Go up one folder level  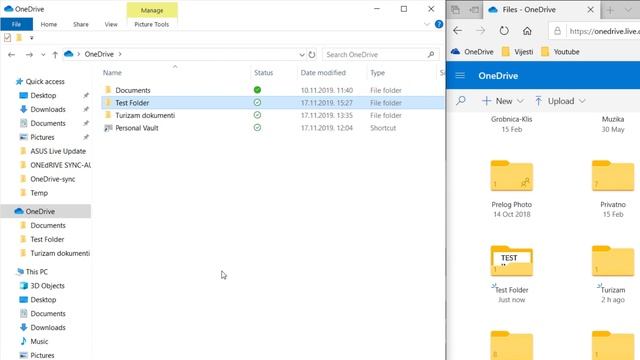coord(55,54)
